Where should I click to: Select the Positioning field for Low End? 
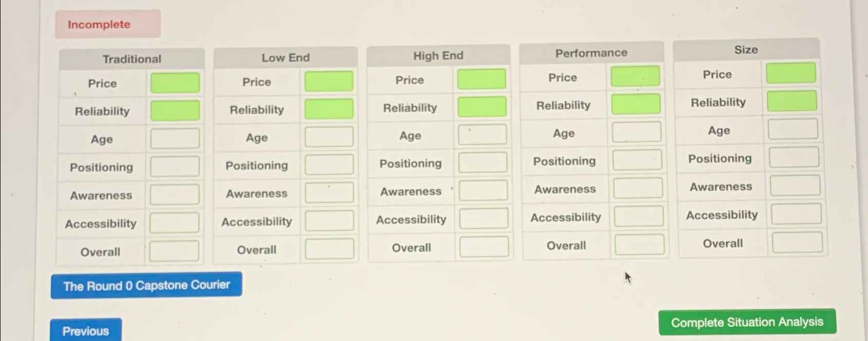click(329, 165)
